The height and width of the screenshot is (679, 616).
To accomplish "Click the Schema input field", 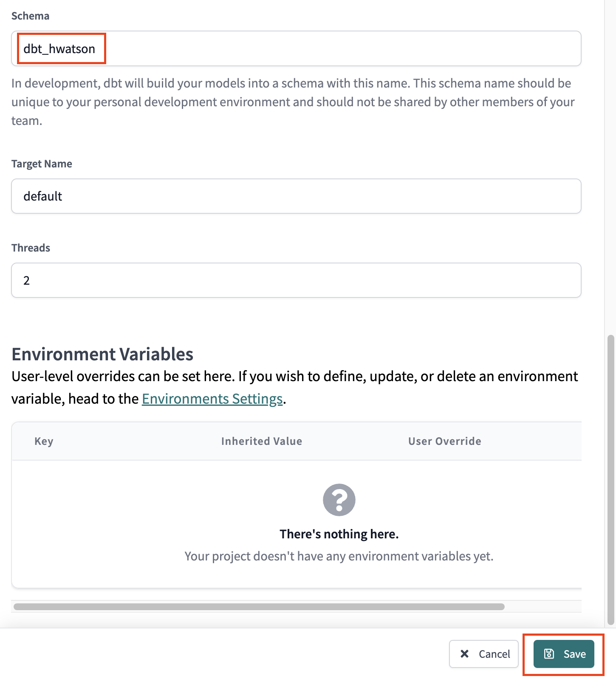I will (296, 48).
